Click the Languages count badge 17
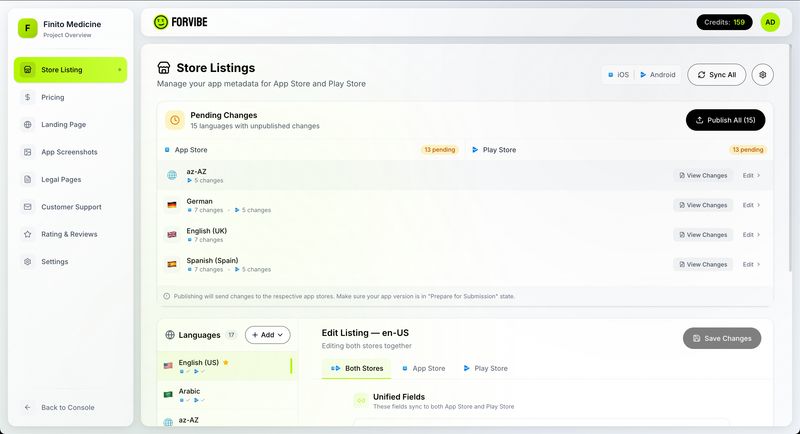Image resolution: width=800 pixels, height=434 pixels. pyautogui.click(x=231, y=335)
